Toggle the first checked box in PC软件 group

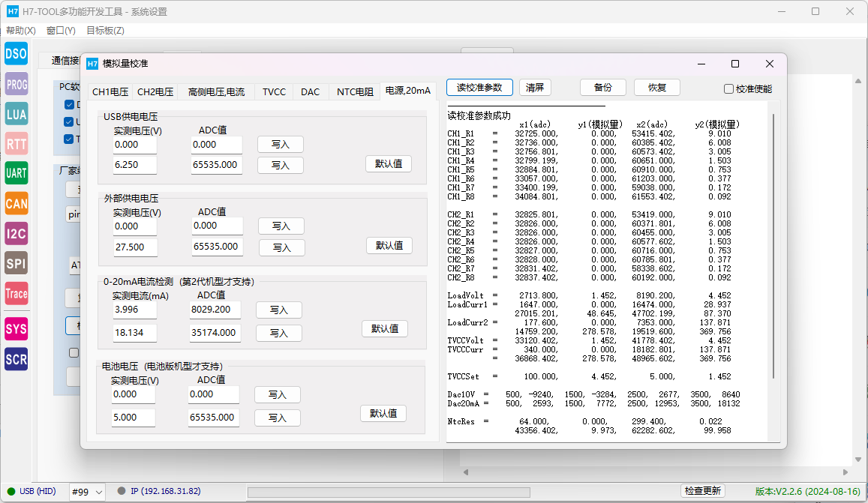click(69, 105)
